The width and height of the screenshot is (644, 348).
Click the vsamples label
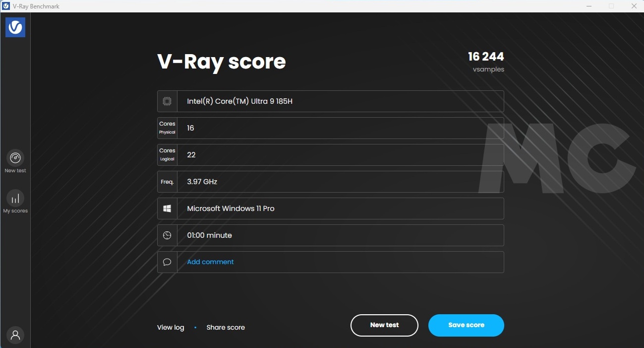tap(488, 70)
